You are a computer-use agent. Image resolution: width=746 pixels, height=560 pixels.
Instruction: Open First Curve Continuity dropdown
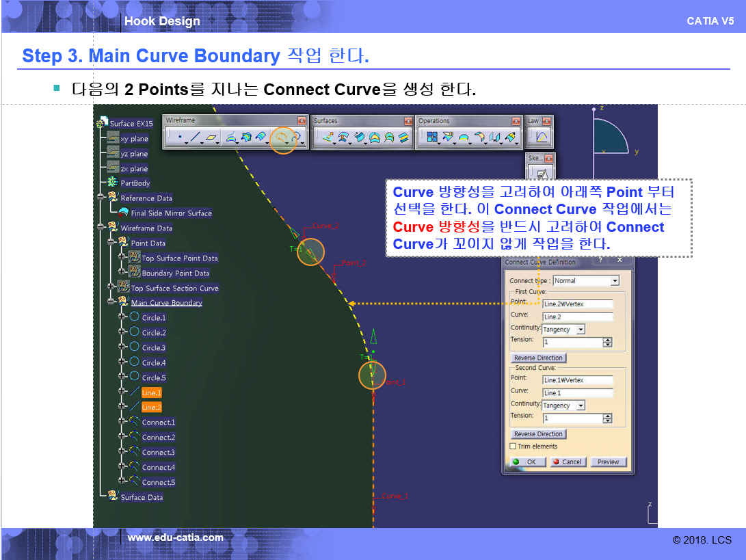pos(581,330)
